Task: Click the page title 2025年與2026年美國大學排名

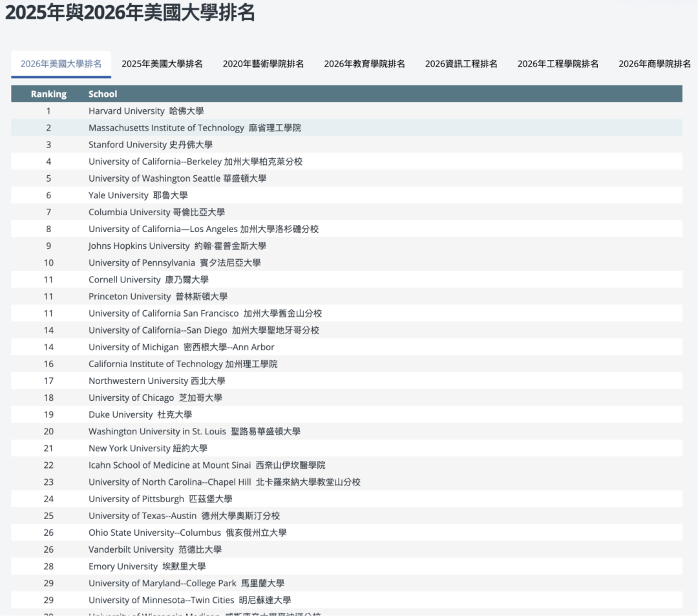Action: pyautogui.click(x=129, y=12)
